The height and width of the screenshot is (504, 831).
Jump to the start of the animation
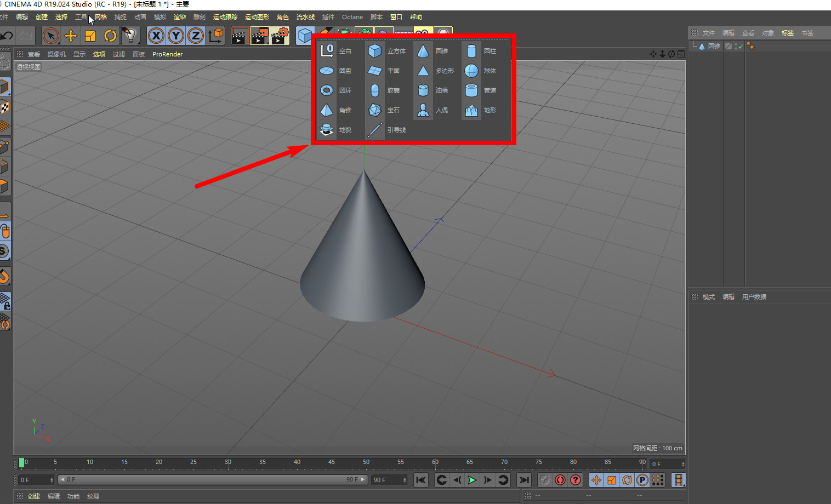(420, 480)
